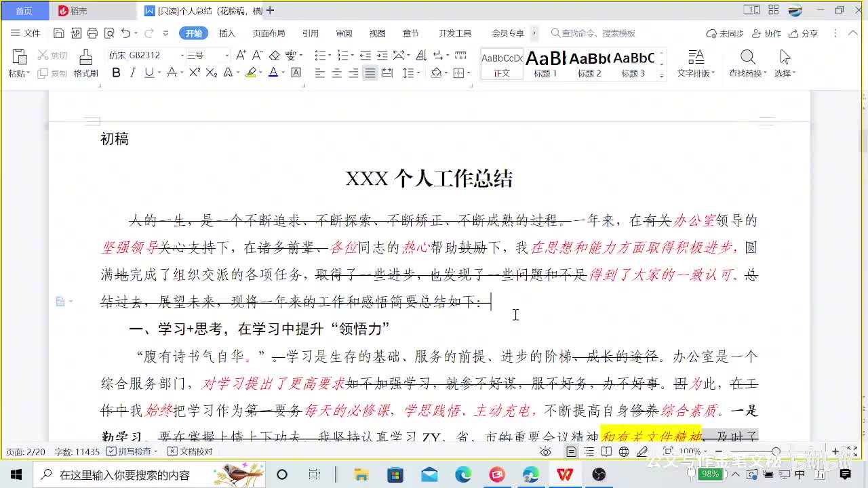Click the Print icon in quick access bar
This screenshot has width=868, height=488.
point(92,33)
